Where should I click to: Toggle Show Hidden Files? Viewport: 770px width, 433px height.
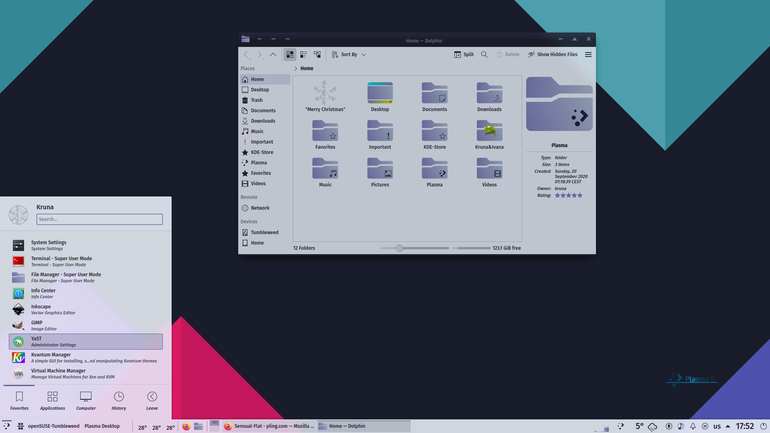point(552,54)
